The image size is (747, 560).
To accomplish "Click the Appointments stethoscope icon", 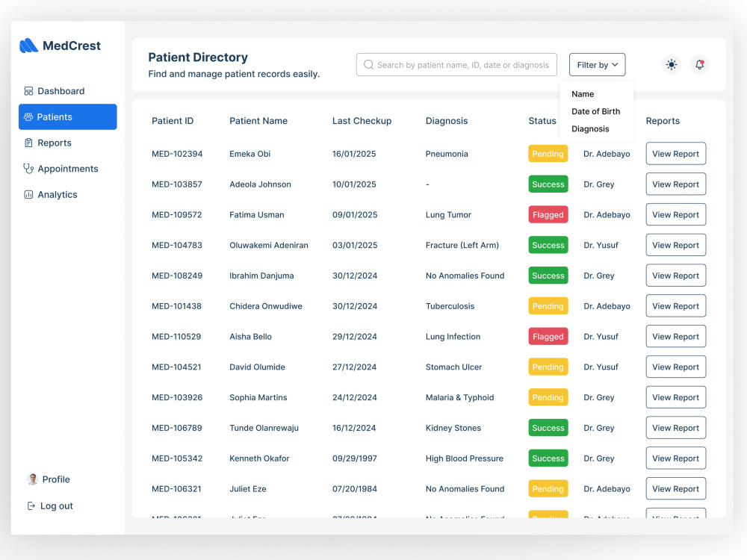I will point(28,169).
